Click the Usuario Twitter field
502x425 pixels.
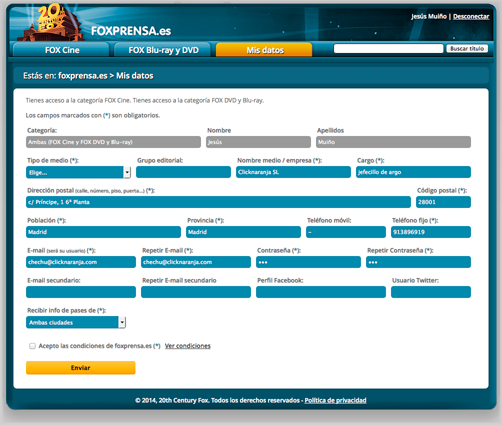click(x=431, y=292)
